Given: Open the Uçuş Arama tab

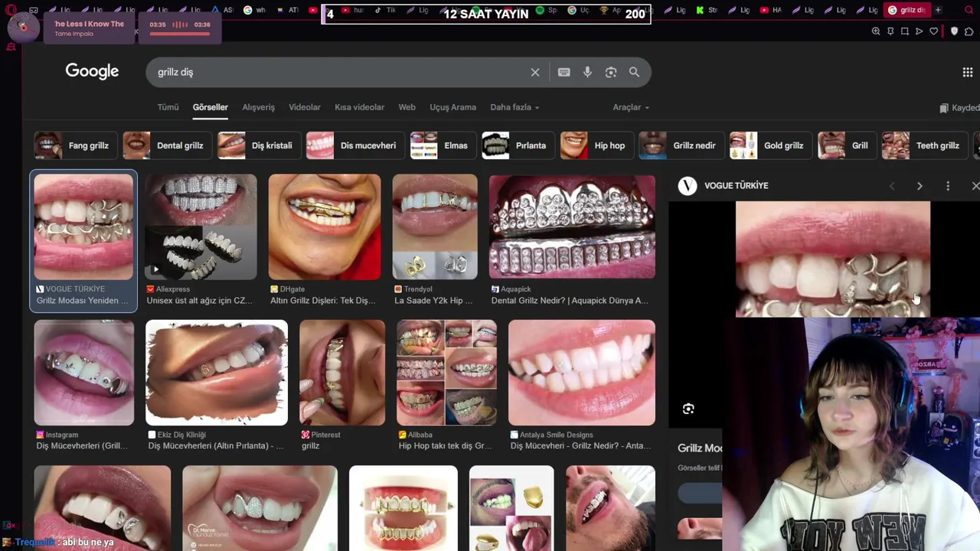Looking at the screenshot, I should [x=452, y=107].
